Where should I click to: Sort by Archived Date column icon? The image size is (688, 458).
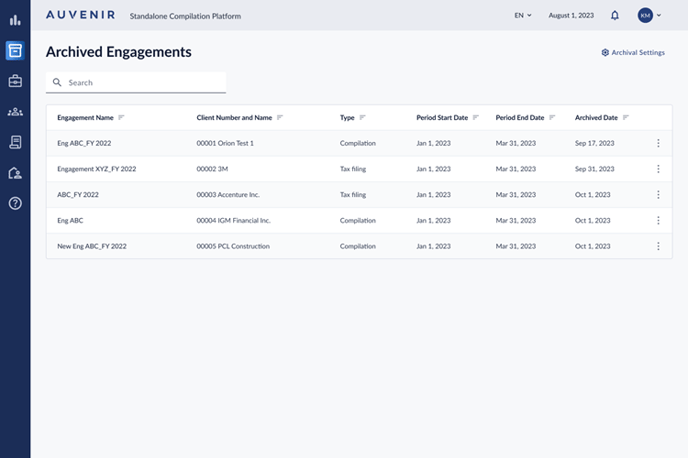(626, 118)
